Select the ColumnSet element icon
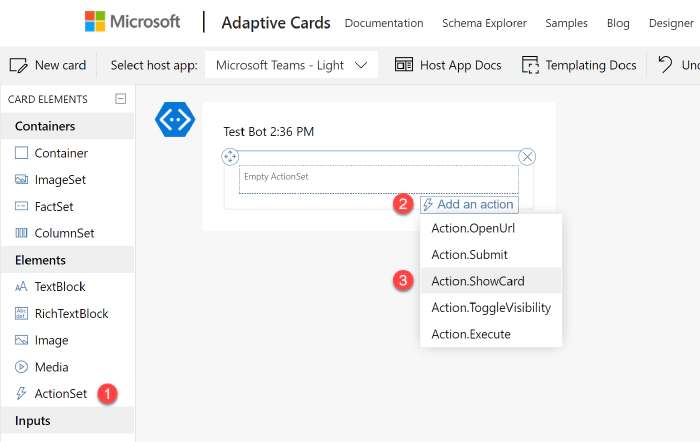Screen dimensions: 700x442 pos(22,233)
